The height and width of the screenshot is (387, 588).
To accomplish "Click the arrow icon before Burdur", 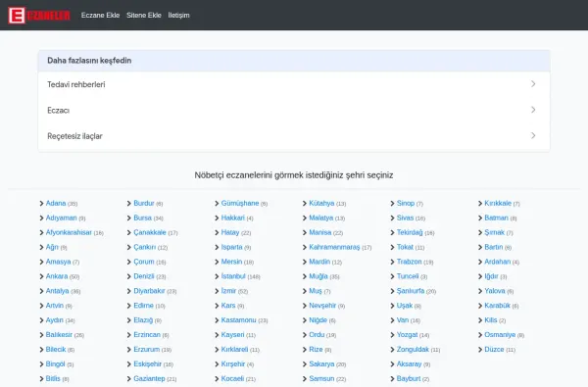I will point(129,204).
